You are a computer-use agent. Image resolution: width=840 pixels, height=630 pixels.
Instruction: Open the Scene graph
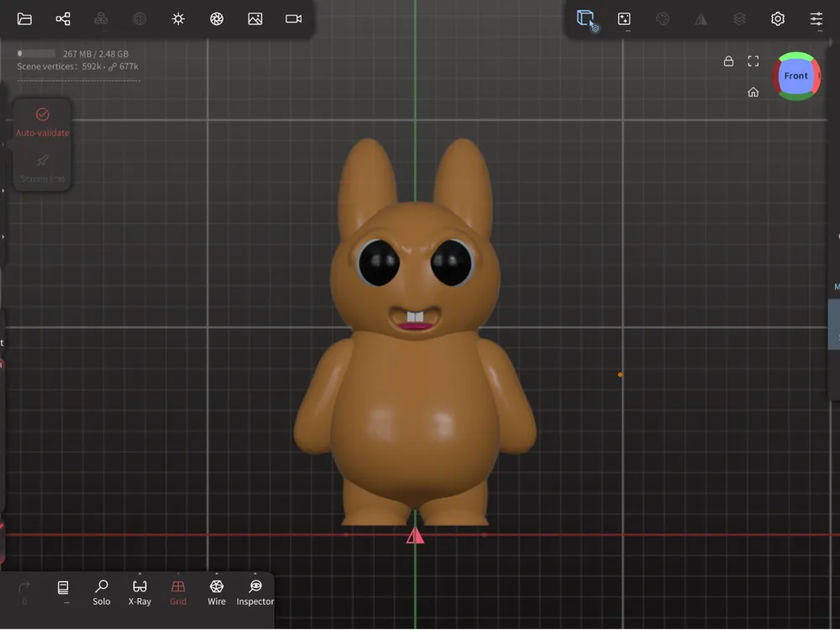coord(62,18)
